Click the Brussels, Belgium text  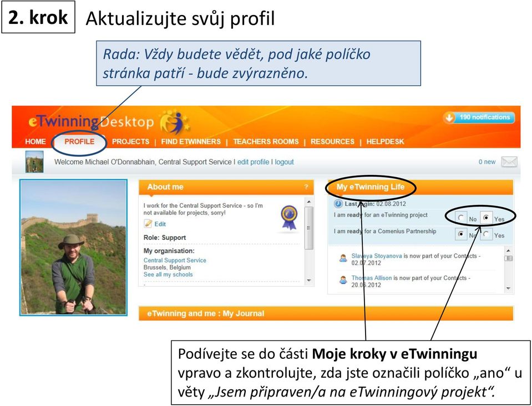(x=167, y=267)
